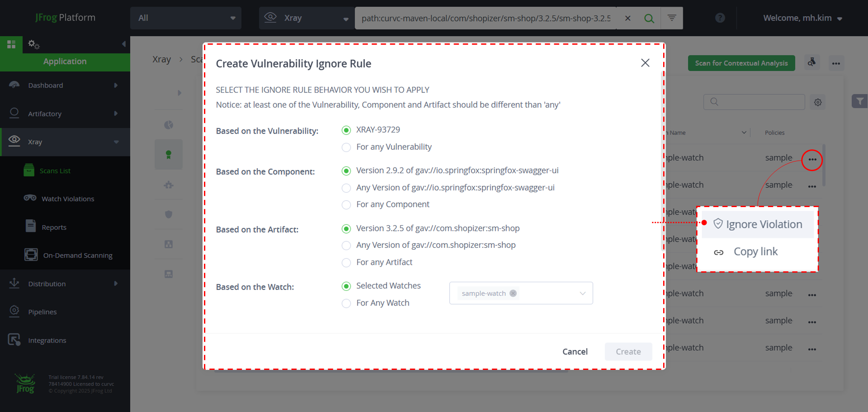Screen dimensions: 868x412
Task: Click the Cancel button
Action: [x=575, y=352]
